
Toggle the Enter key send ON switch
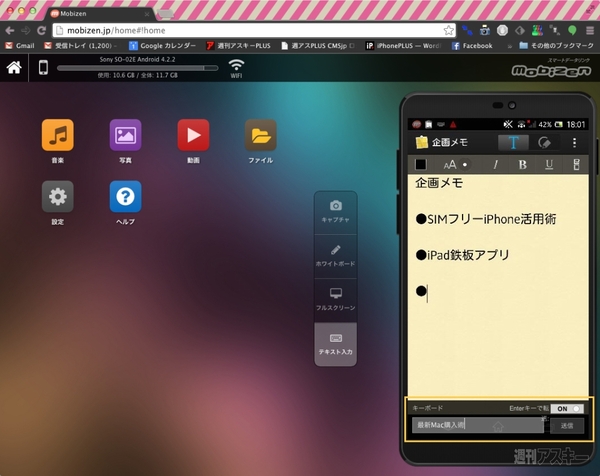567,409
